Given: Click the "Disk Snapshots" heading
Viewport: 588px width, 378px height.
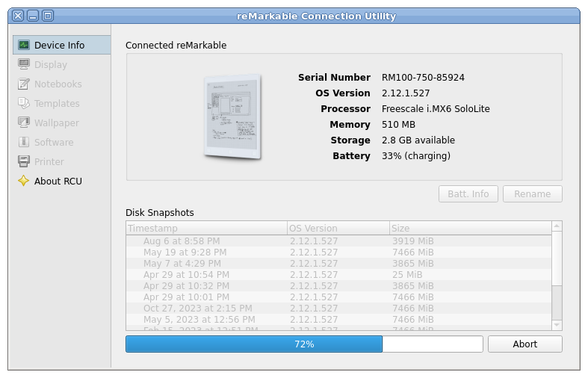Looking at the screenshot, I should tap(160, 213).
